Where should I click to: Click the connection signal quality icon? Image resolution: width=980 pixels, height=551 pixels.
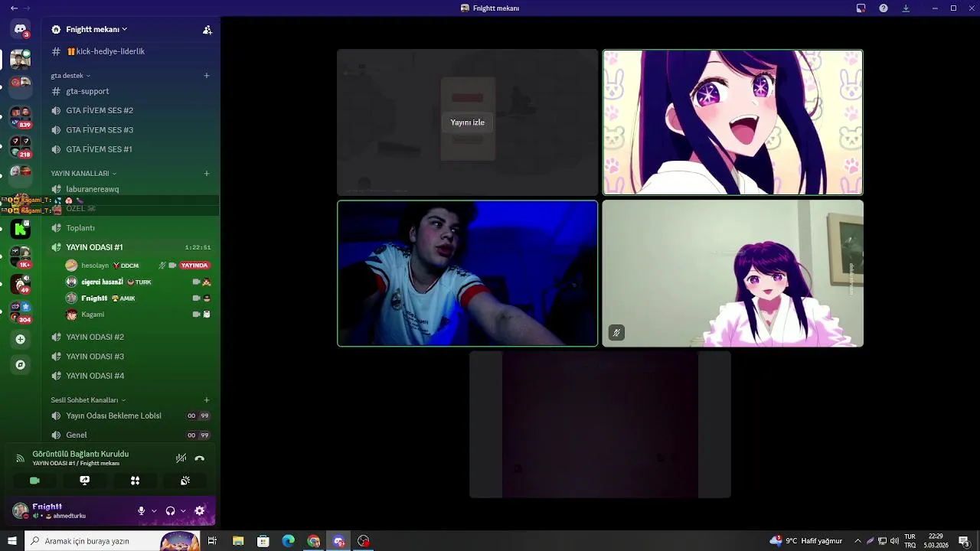[20, 458]
